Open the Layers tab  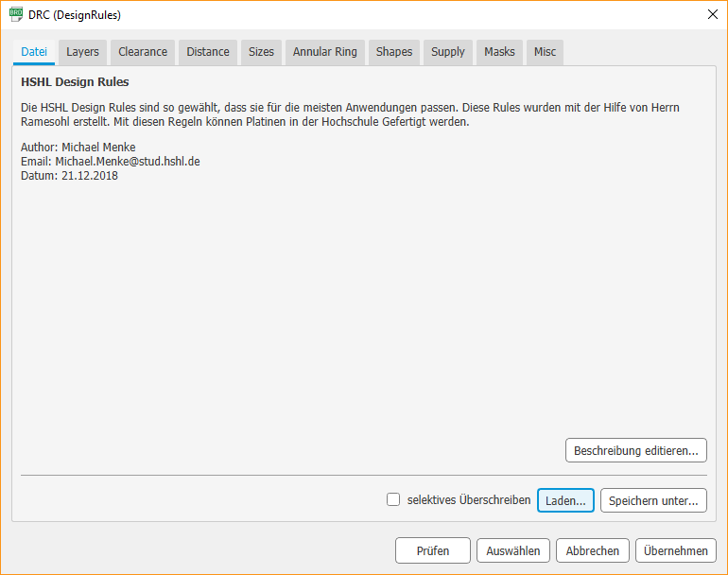82,52
